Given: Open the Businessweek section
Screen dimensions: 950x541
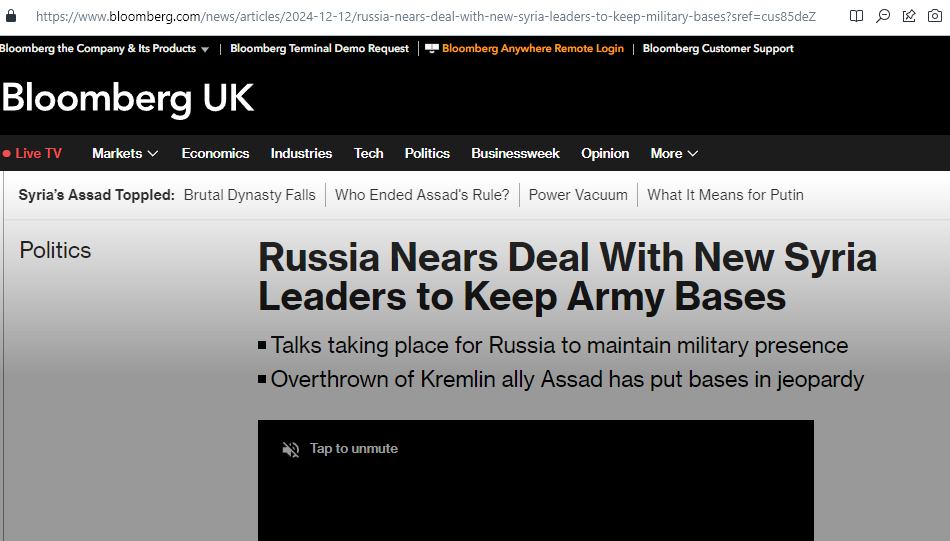Looking at the screenshot, I should pyautogui.click(x=516, y=153).
